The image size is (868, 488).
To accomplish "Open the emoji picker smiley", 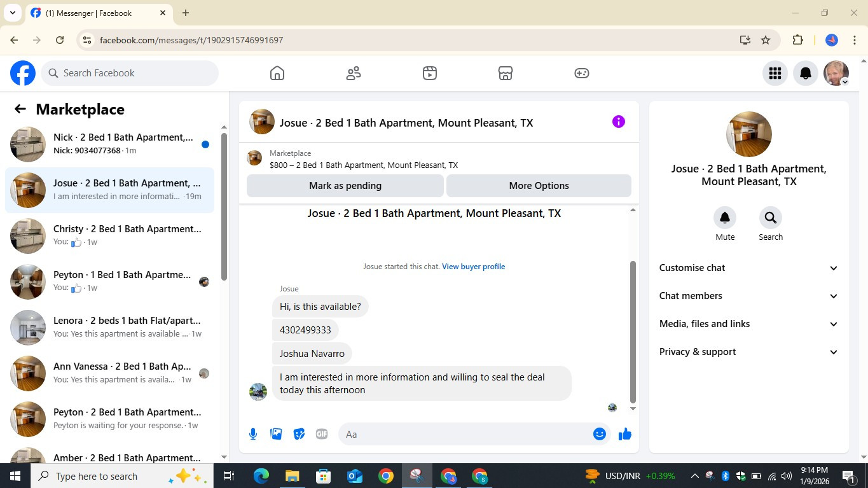I will click(x=600, y=434).
